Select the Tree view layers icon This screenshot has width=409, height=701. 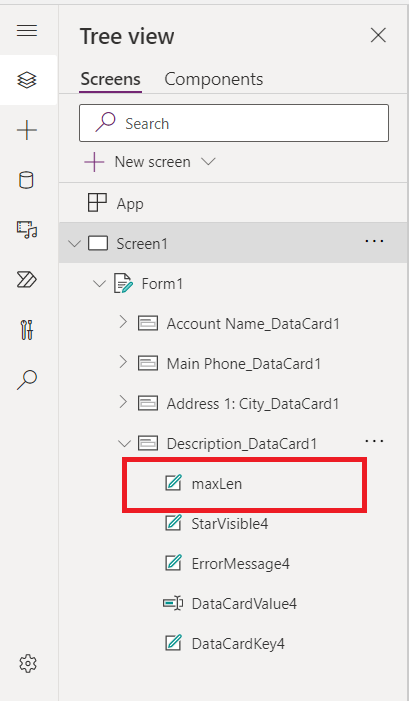[27, 80]
